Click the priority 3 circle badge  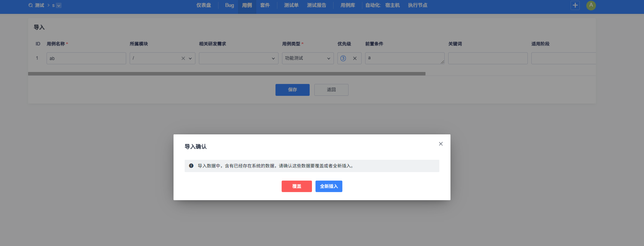(x=343, y=59)
